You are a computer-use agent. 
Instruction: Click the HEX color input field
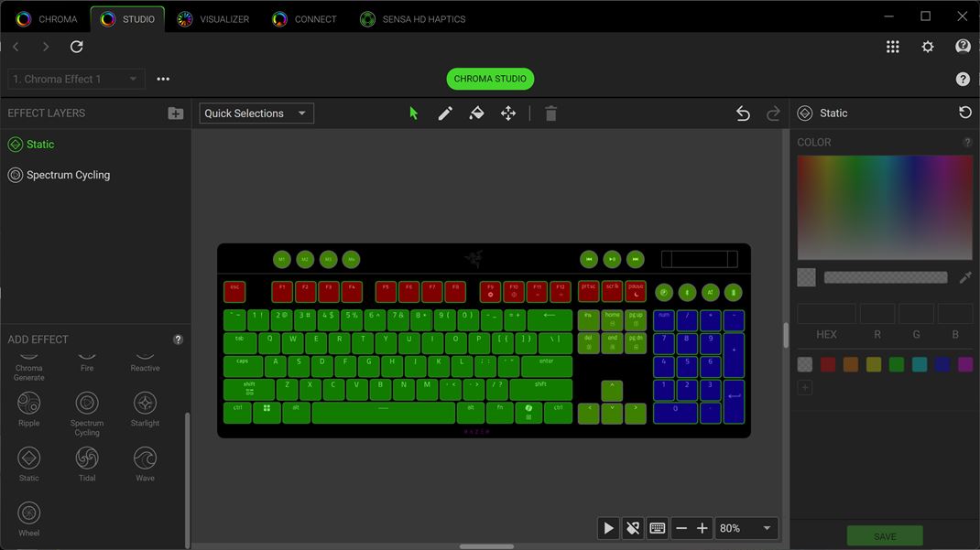[826, 314]
